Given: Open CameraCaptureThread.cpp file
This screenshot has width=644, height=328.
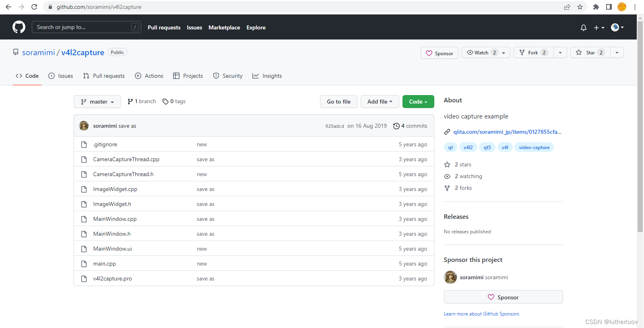Looking at the screenshot, I should (126, 160).
